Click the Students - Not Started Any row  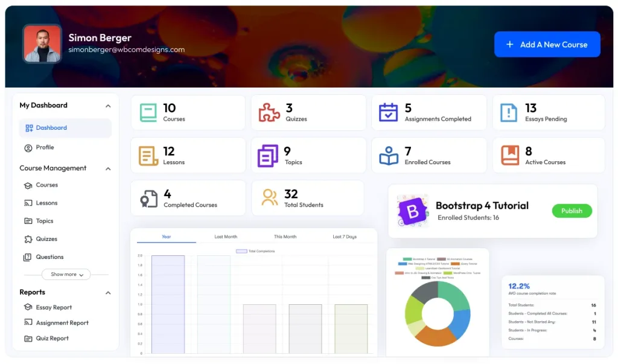[x=552, y=322]
